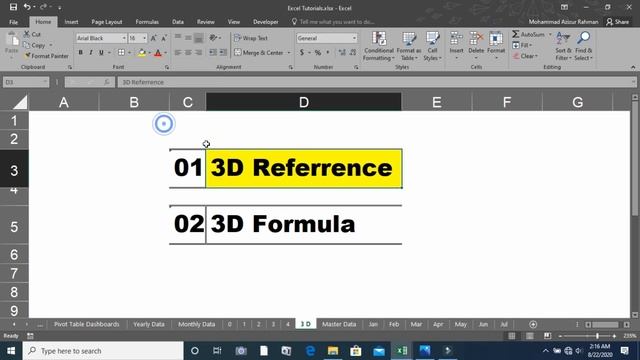Toggle Wrap Text
The height and width of the screenshot is (360, 640).
[251, 38]
